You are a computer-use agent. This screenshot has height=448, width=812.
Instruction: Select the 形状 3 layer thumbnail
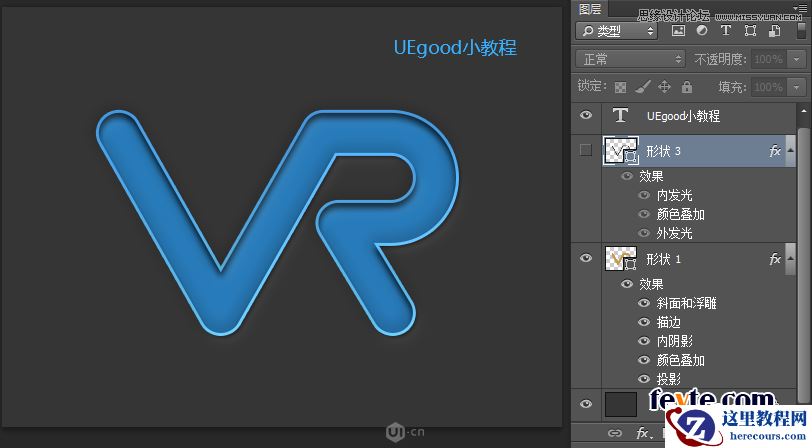point(620,151)
